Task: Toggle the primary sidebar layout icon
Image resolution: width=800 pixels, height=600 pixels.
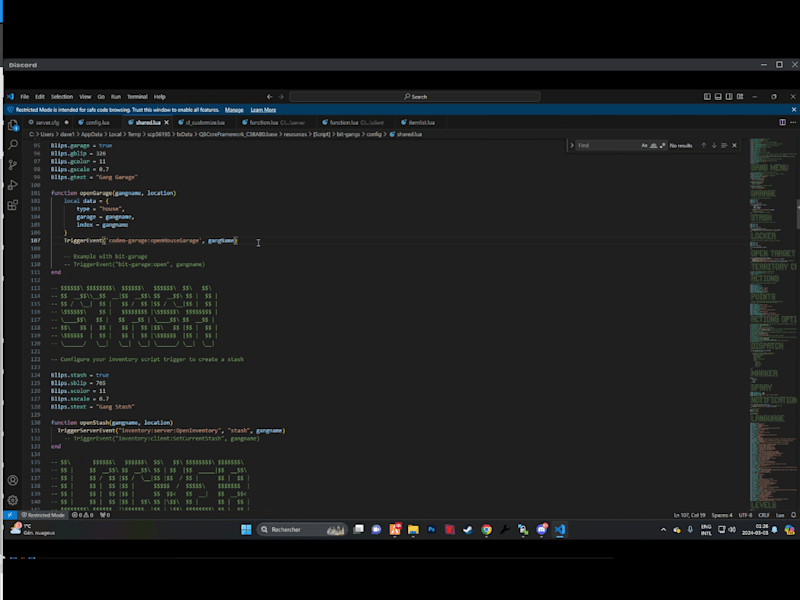Action: [x=707, y=96]
